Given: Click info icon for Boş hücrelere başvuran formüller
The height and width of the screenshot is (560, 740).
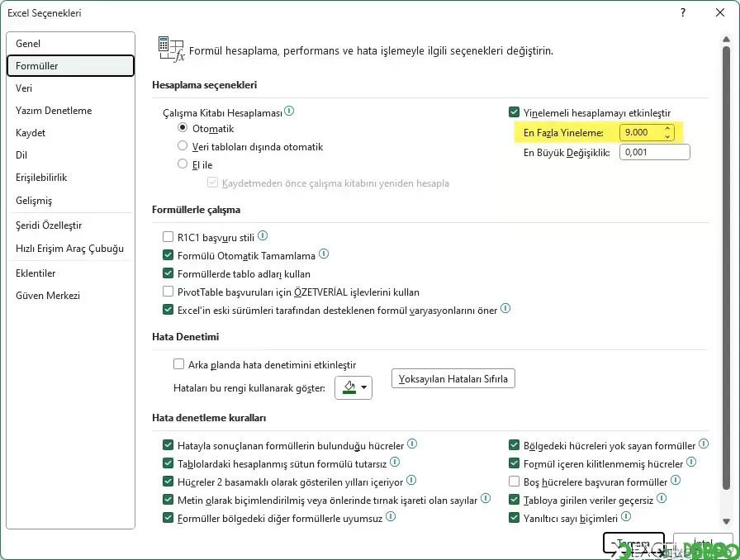Looking at the screenshot, I should click(676, 480).
